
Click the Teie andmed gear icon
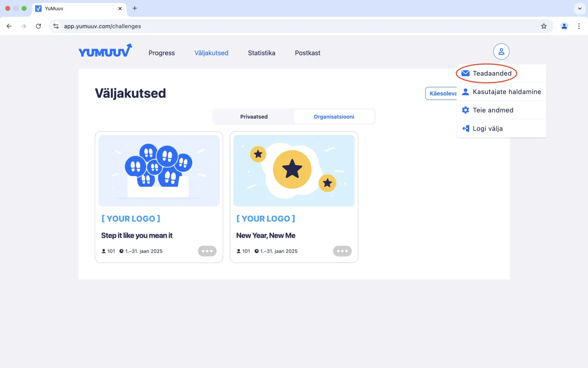click(465, 110)
